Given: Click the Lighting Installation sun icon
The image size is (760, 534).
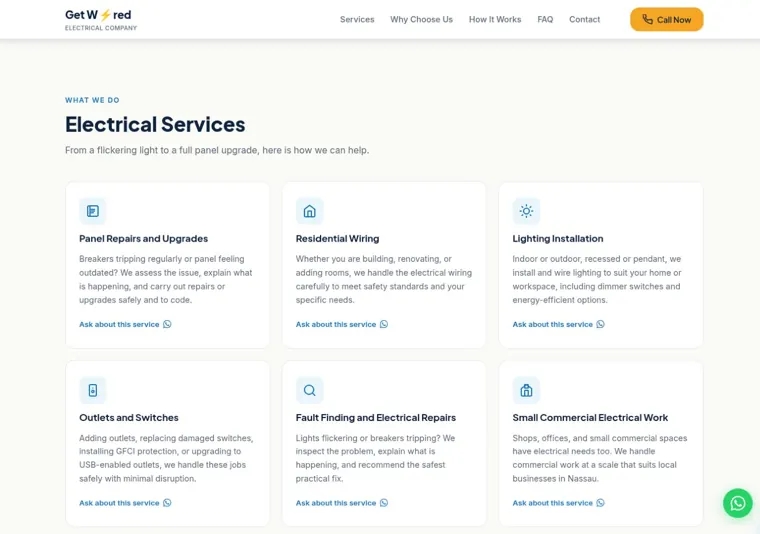Looking at the screenshot, I should click(526, 211).
